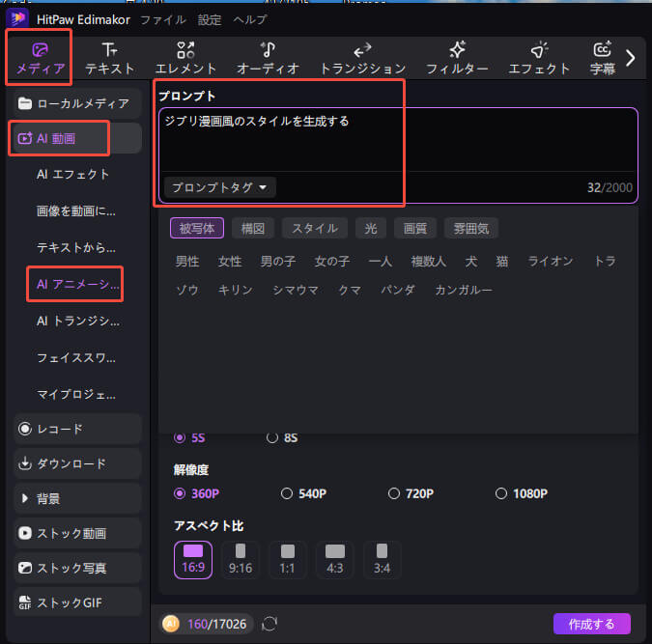Click the トランジション (Transition) icon
This screenshot has height=644, width=652.
(x=362, y=58)
